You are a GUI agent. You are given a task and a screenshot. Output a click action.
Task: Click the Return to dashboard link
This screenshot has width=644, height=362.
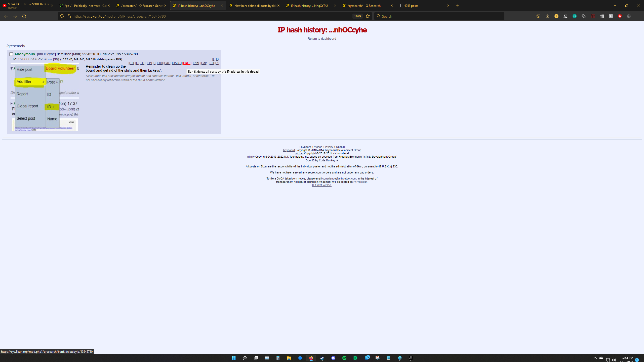tap(322, 39)
